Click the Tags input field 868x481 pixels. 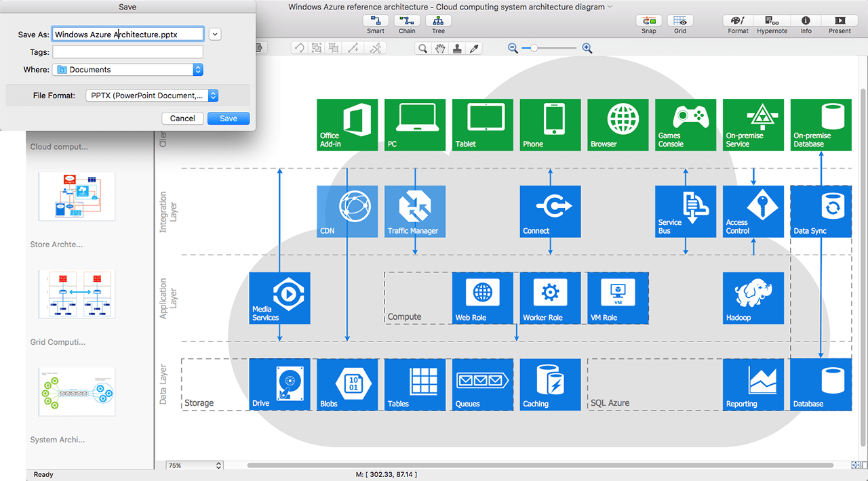pos(127,52)
